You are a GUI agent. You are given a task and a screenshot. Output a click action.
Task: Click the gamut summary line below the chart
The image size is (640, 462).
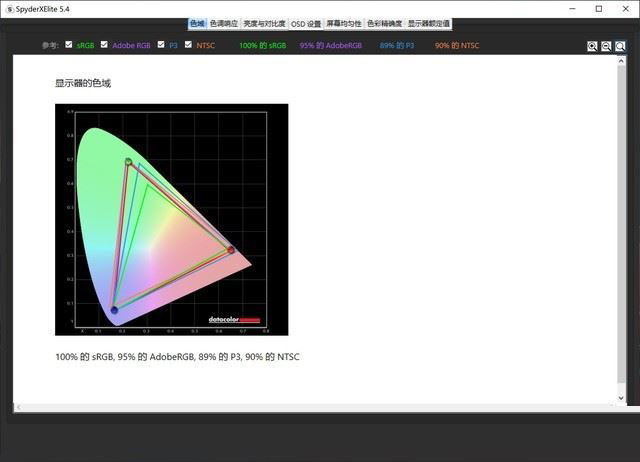pyautogui.click(x=177, y=357)
